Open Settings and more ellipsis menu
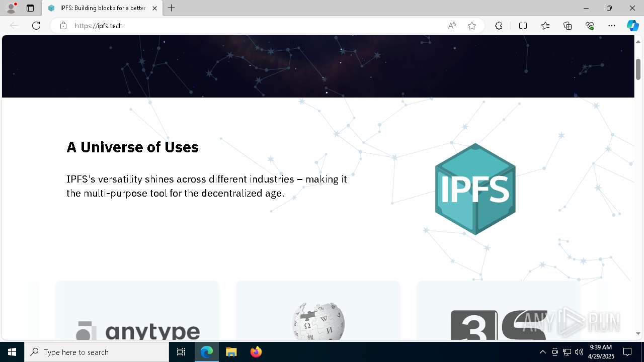Viewport: 644px width, 362px height. [x=612, y=26]
